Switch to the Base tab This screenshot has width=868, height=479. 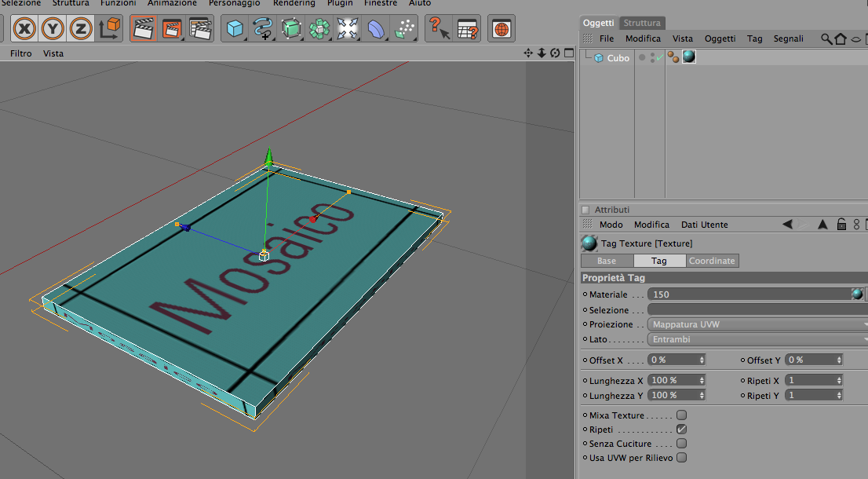click(607, 261)
